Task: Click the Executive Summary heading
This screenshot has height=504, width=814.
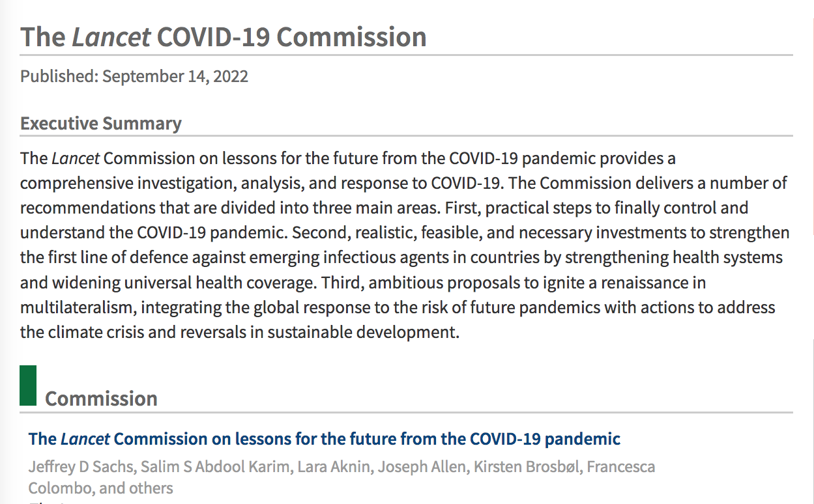Action: [x=101, y=123]
